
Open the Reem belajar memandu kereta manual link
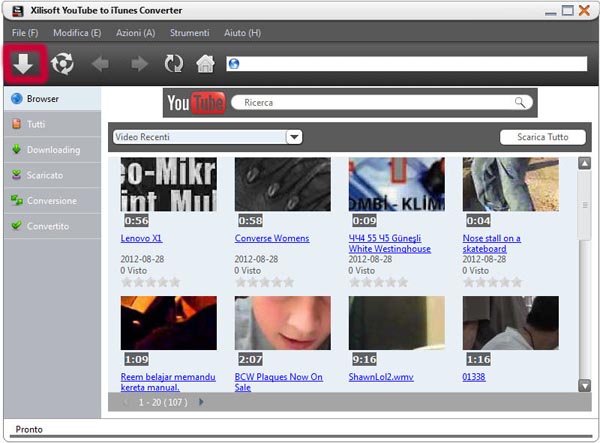pyautogui.click(x=168, y=382)
